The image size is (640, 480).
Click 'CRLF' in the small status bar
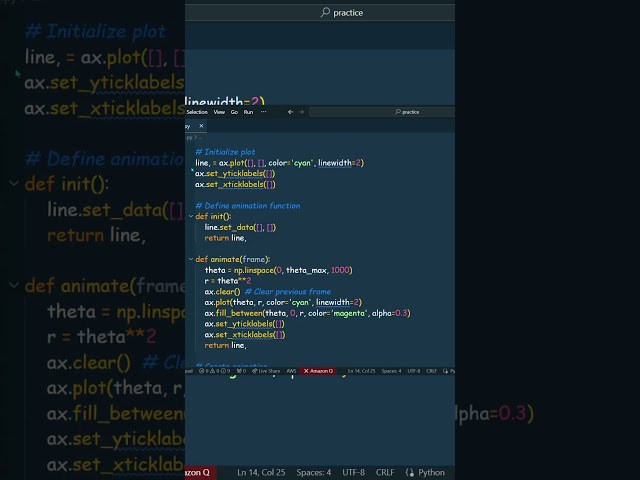click(x=431, y=371)
